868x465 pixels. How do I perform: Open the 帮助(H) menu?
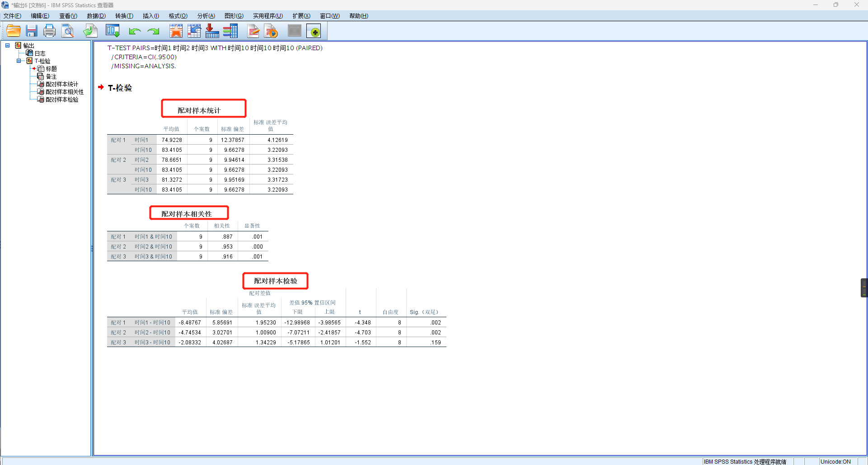click(359, 16)
